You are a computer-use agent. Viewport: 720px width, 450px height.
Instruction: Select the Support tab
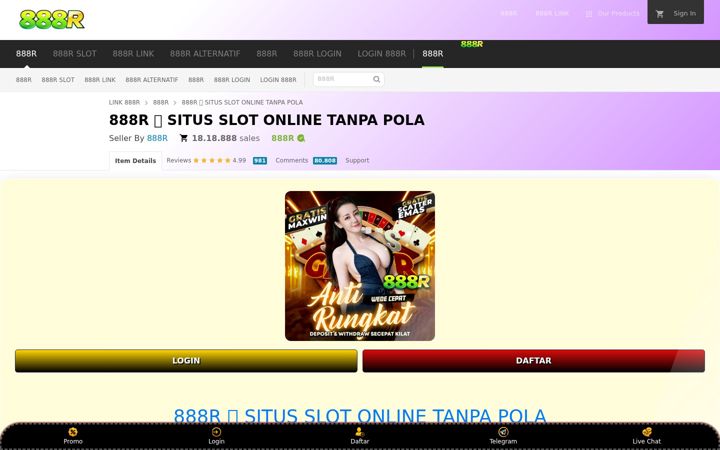(357, 160)
